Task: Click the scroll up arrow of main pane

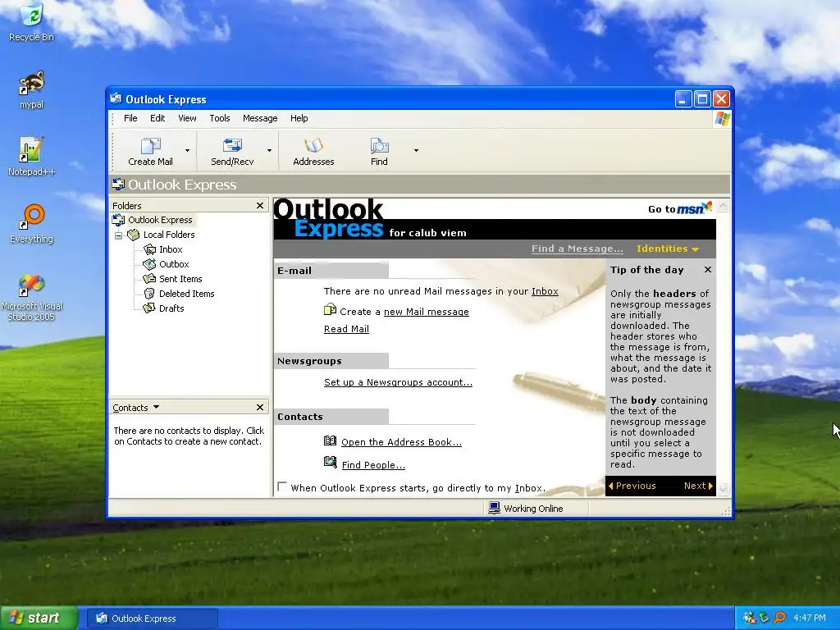Action: pos(724,206)
